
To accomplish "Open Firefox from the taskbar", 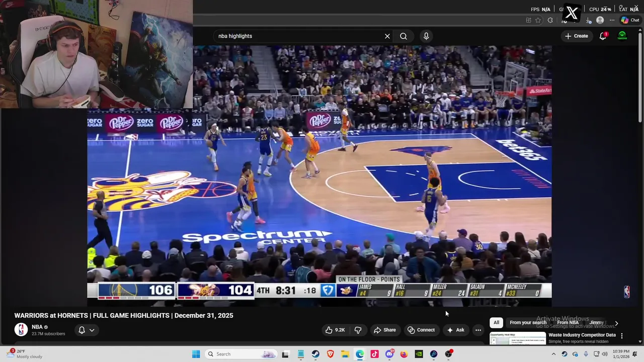I will pos(404,354).
